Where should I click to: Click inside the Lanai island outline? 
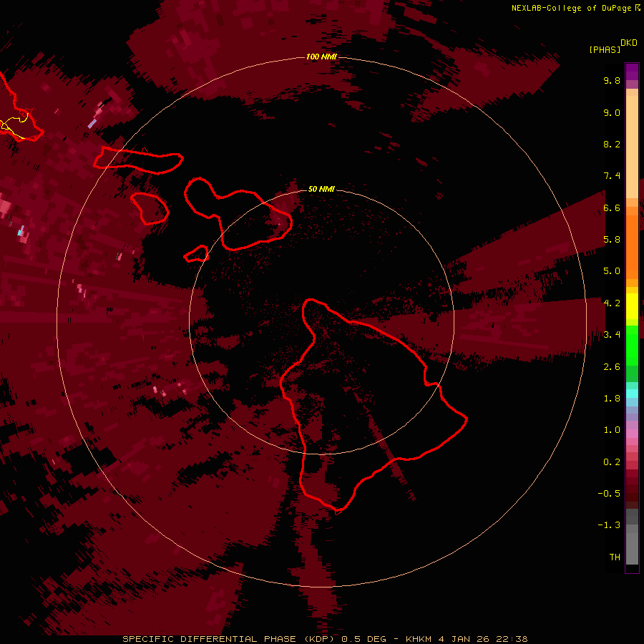click(x=150, y=209)
